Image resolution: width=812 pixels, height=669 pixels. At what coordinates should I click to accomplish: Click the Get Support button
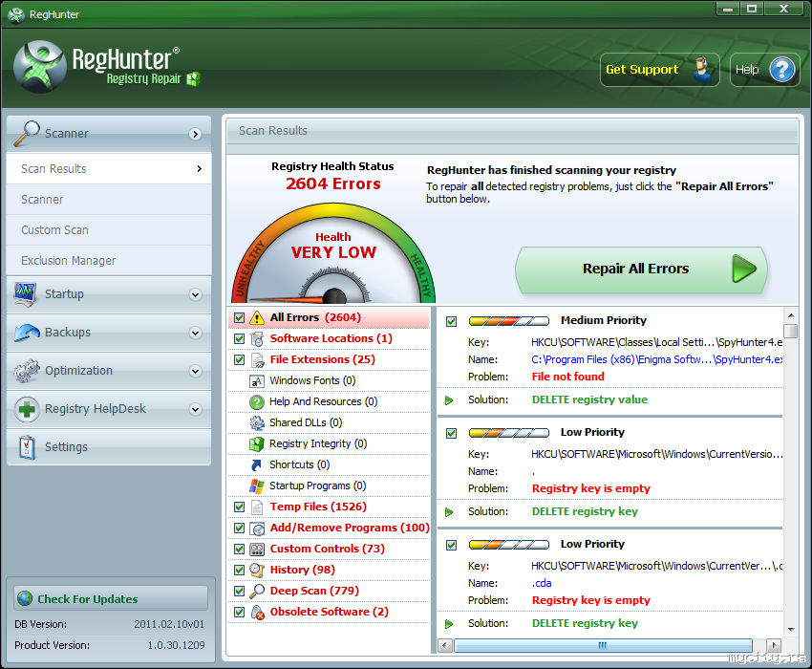pos(660,70)
